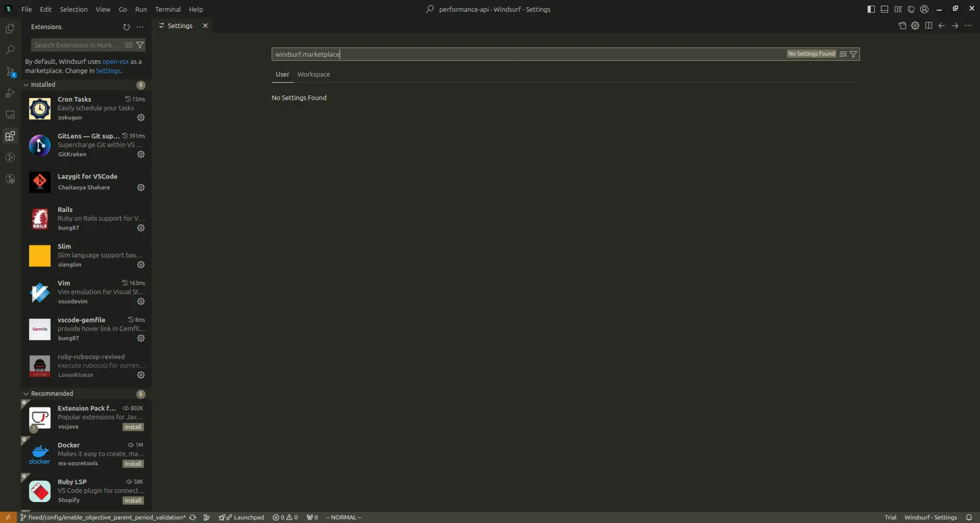Install the Docker extension

(133, 464)
